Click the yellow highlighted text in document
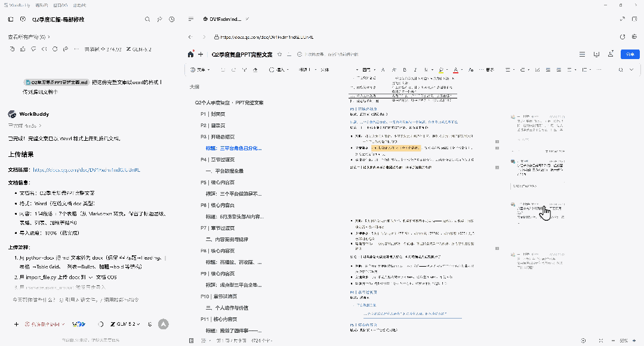The image size is (644, 346). pyautogui.click(x=396, y=148)
